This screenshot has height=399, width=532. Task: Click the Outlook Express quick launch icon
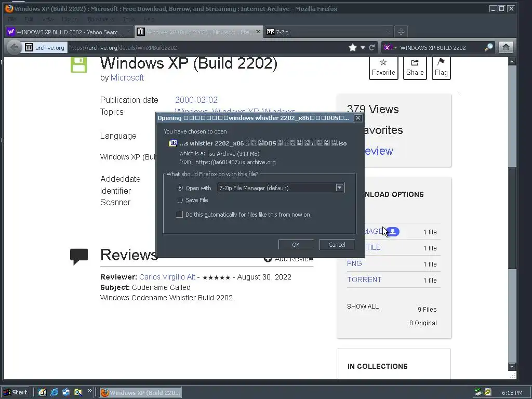coord(66,392)
